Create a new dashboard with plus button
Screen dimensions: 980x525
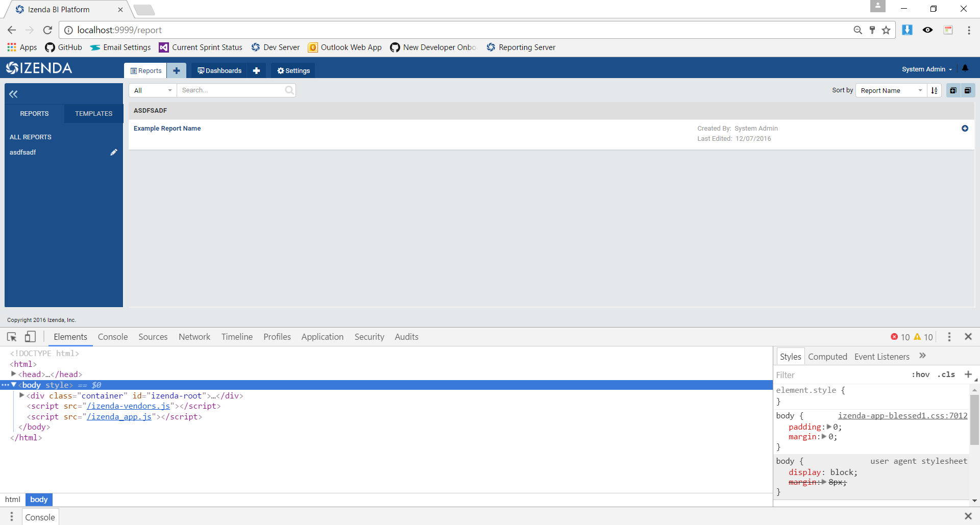(256, 70)
